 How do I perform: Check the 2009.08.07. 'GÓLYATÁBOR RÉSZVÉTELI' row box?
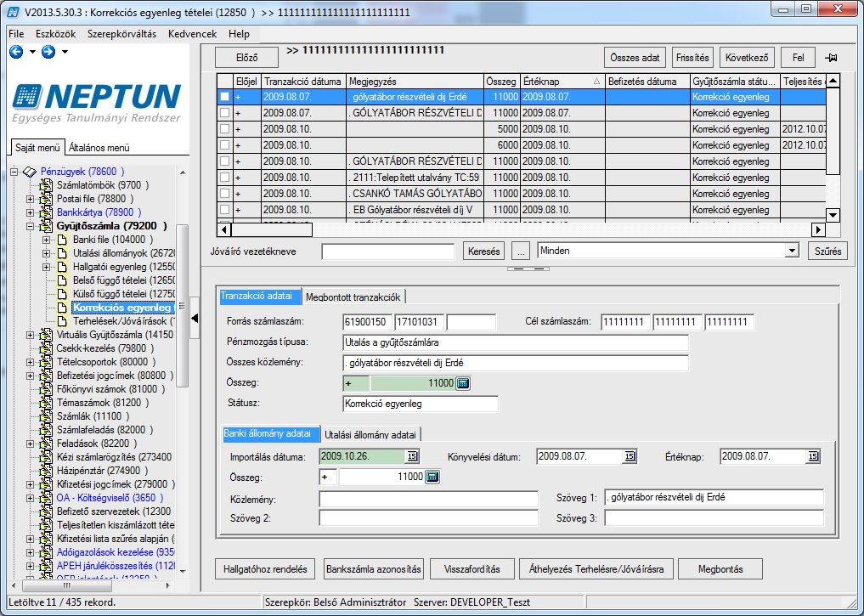pyautogui.click(x=224, y=113)
